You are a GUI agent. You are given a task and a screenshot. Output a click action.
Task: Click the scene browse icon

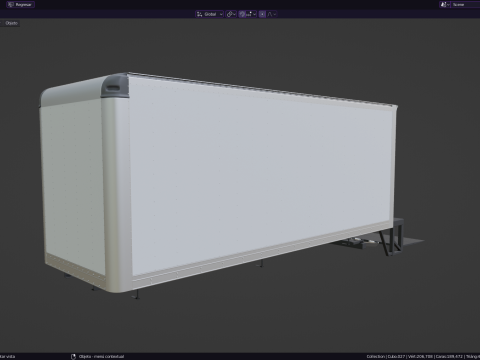click(x=445, y=5)
